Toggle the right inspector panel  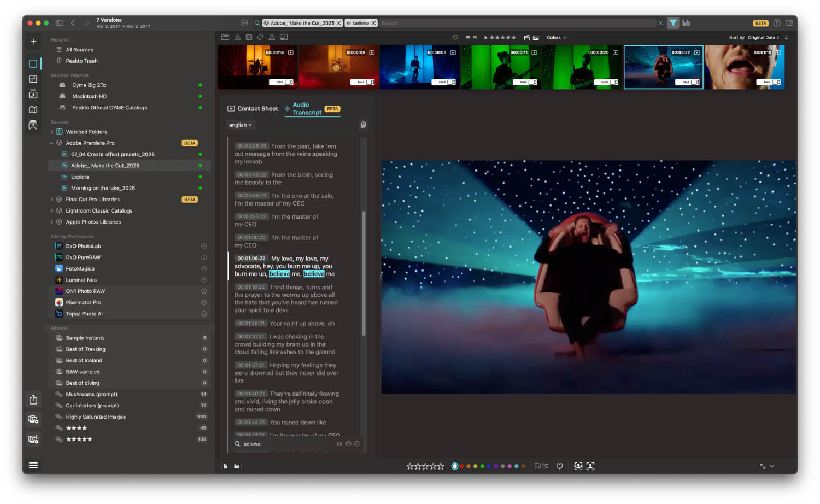(x=789, y=23)
